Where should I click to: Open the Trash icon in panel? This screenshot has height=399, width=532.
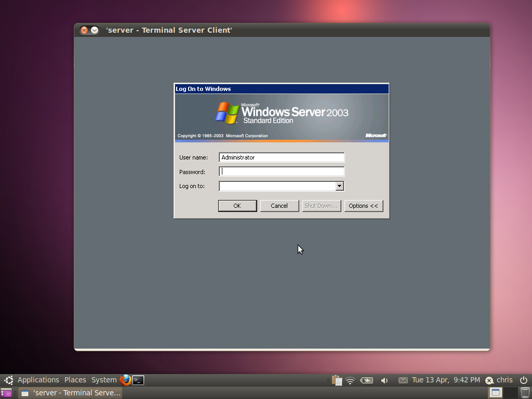(525, 393)
